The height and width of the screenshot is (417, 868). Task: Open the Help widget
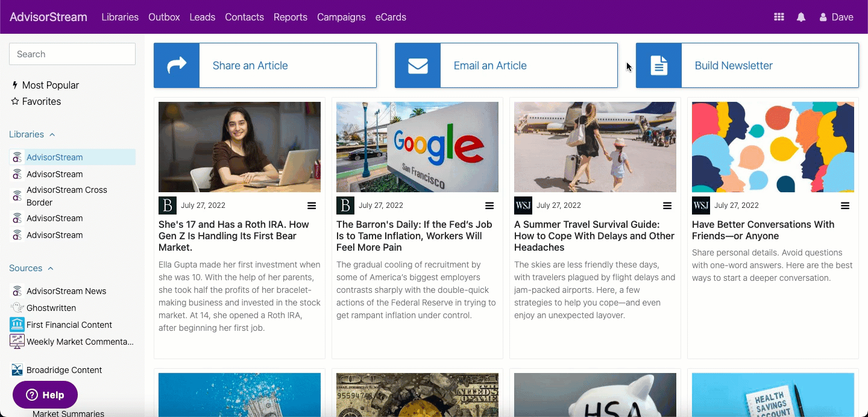point(45,395)
